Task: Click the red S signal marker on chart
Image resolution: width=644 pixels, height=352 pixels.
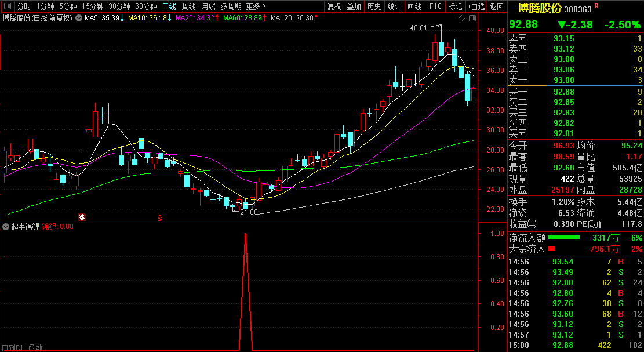Action: tap(159, 218)
